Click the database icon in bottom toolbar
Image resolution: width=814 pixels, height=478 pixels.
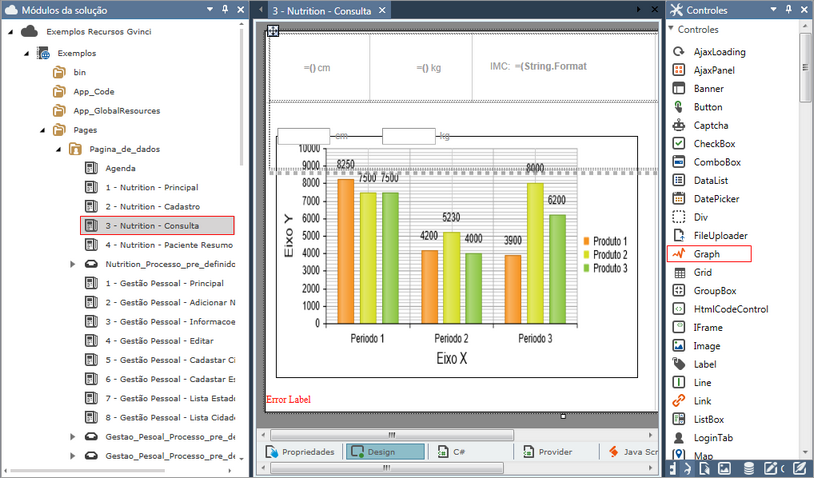coord(749,468)
